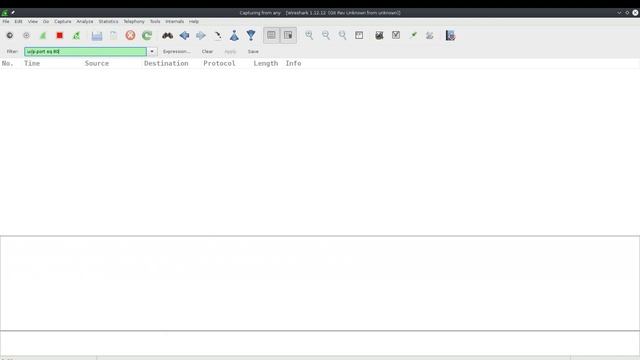Sort by the Protocol column header
The width and height of the screenshot is (640, 360).
(219, 63)
